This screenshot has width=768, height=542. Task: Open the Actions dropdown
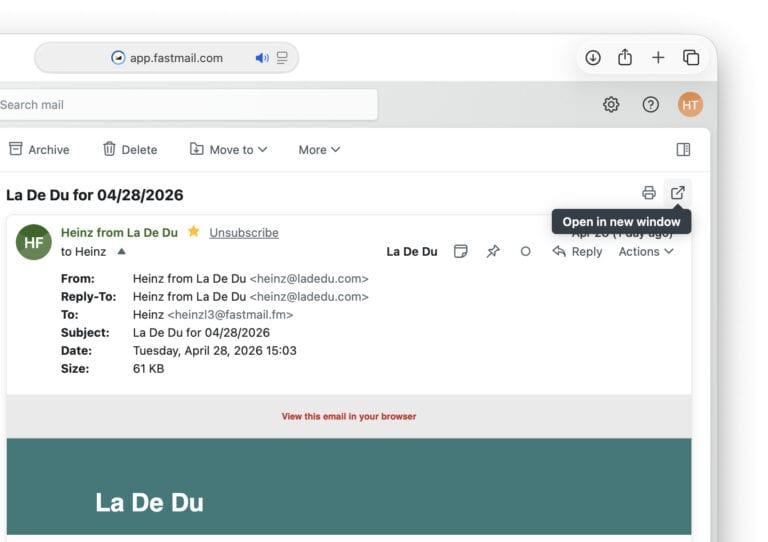(x=646, y=252)
